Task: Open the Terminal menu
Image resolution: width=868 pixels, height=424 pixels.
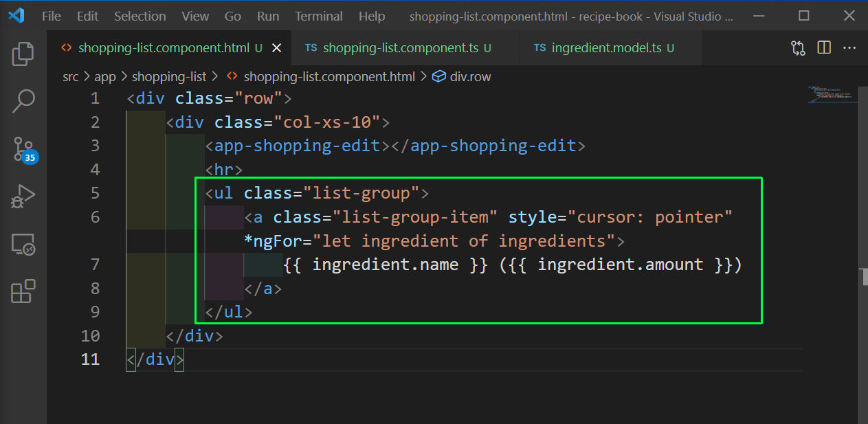Action: pyautogui.click(x=319, y=16)
